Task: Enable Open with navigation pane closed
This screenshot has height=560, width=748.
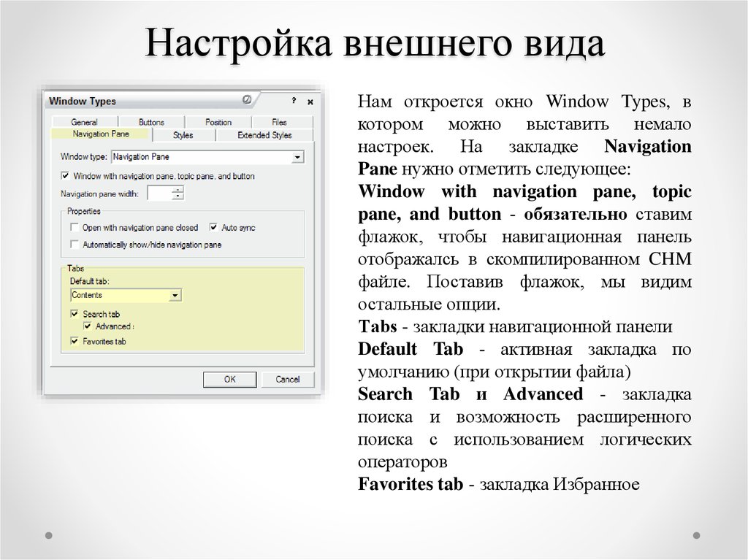Action: click(x=75, y=227)
